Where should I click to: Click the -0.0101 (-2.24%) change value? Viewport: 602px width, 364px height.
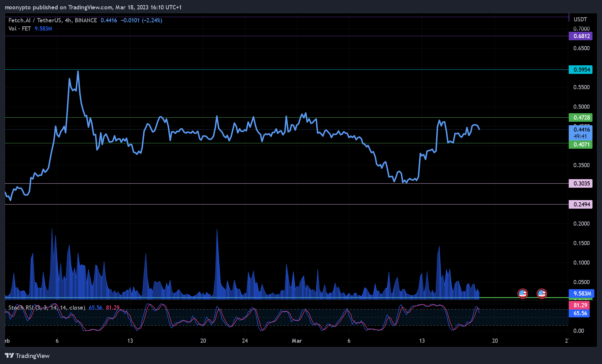141,20
